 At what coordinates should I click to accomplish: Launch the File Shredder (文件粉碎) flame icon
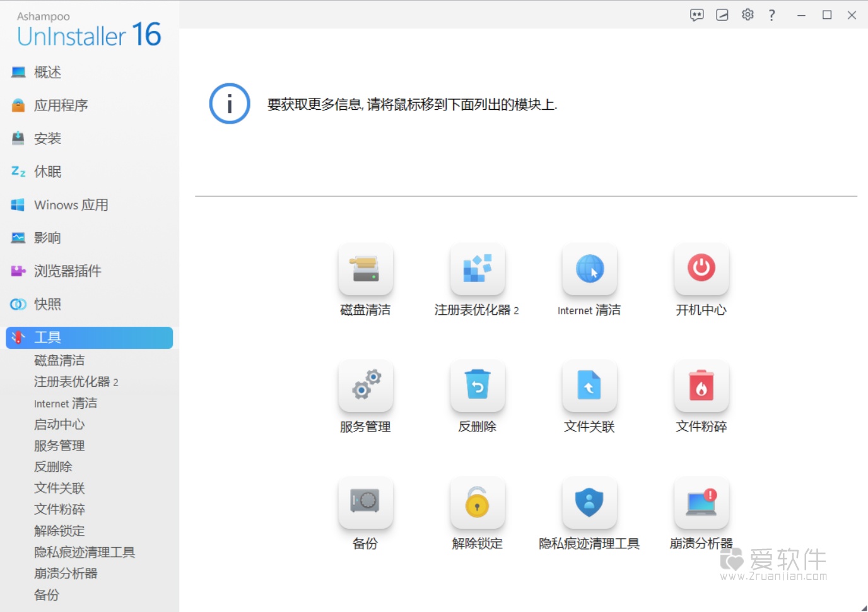(x=701, y=386)
